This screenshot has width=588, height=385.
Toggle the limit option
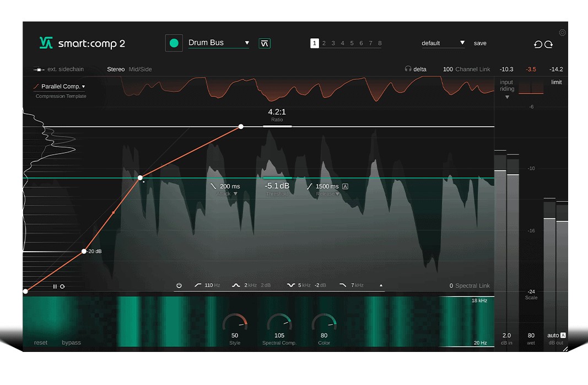556,82
